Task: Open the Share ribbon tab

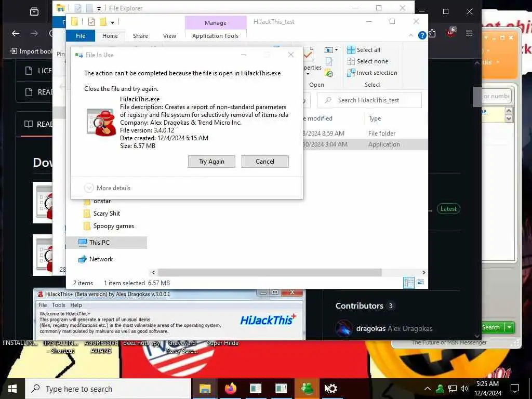Action: [140, 36]
